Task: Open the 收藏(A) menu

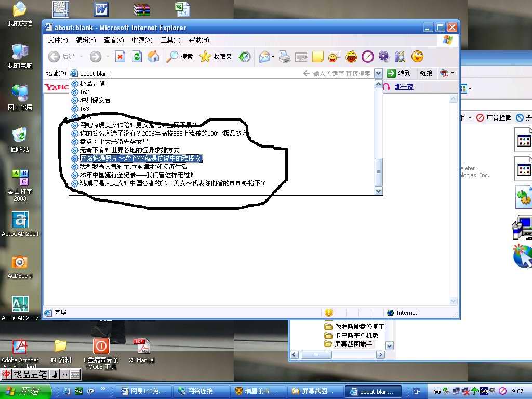Action: point(142,40)
